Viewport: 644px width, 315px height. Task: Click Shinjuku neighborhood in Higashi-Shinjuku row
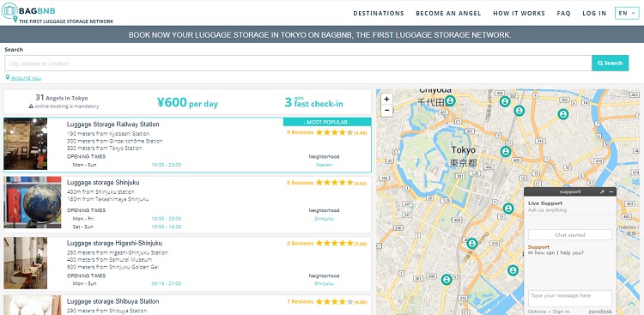point(324,283)
